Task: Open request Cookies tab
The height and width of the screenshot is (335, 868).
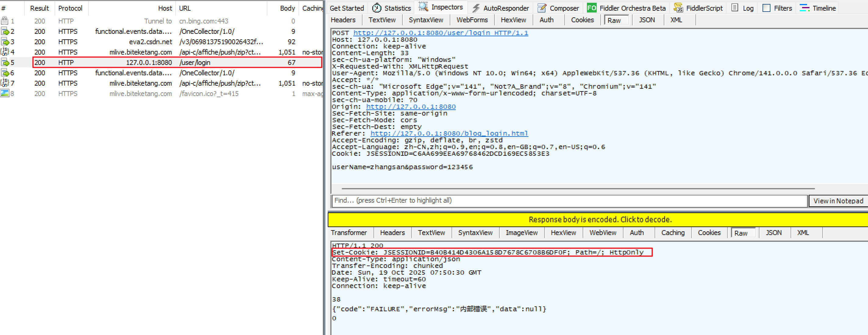Action: (x=582, y=20)
